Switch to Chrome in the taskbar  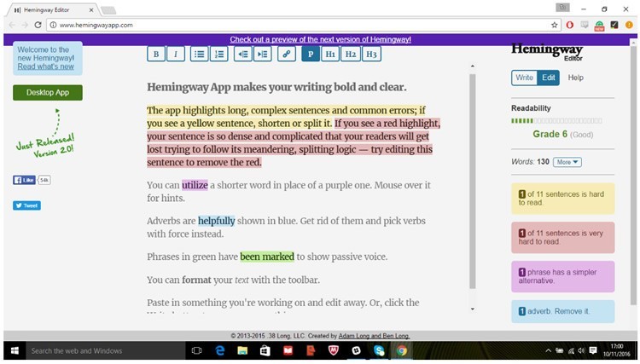pyautogui.click(x=402, y=350)
